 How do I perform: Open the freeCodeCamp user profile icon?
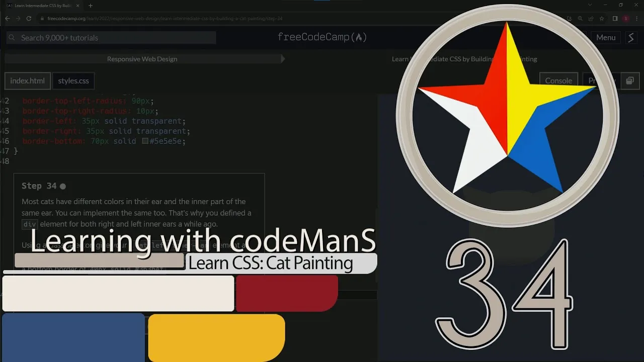(631, 37)
